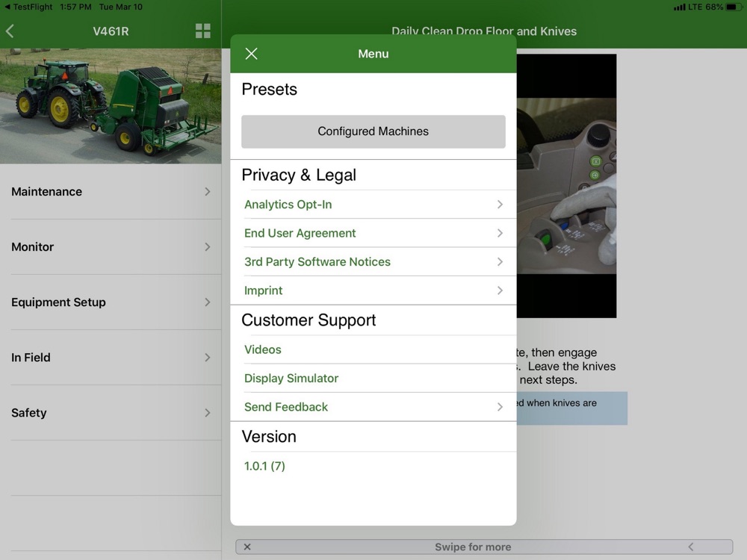Open Customer Support Videos

[263, 349]
